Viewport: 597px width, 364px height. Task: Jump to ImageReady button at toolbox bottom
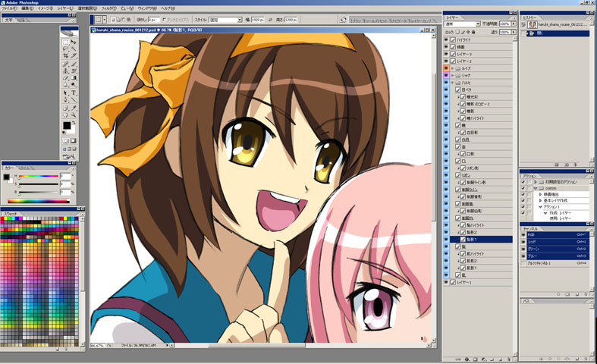[70, 156]
